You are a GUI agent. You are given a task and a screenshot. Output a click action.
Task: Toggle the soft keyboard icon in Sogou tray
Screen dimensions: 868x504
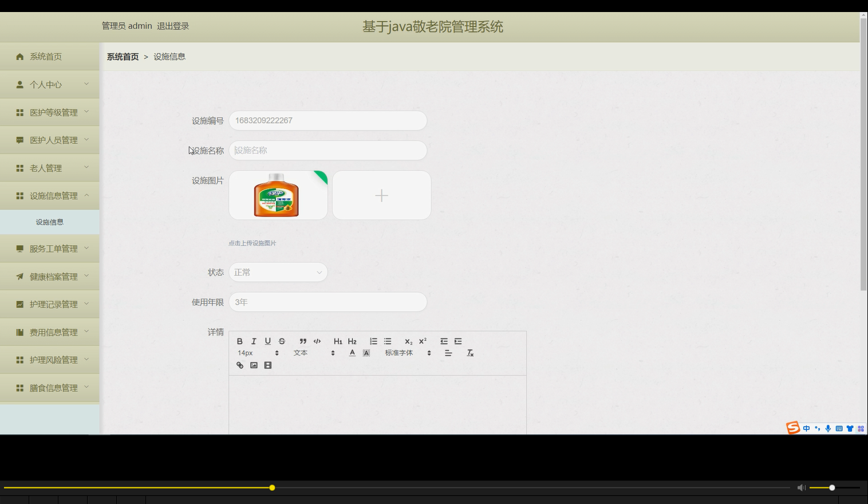click(839, 428)
